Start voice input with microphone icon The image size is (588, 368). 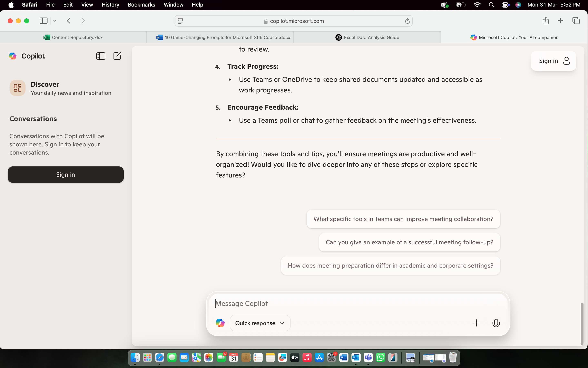496,323
